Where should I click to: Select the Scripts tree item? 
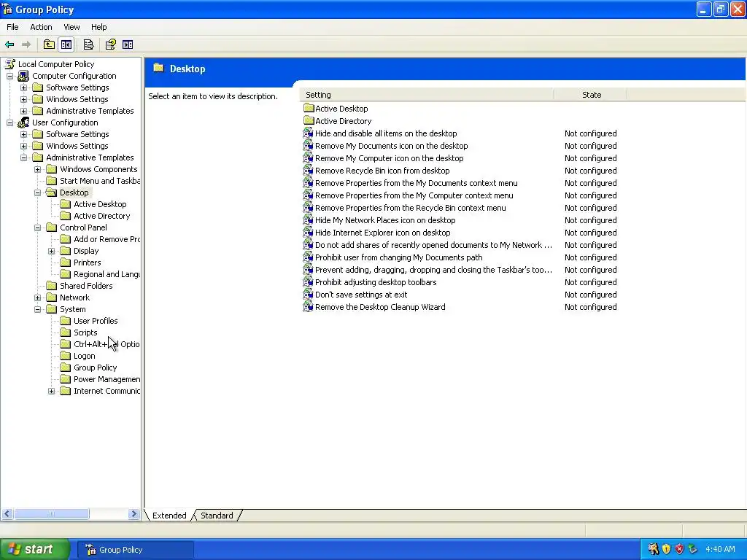[85, 332]
